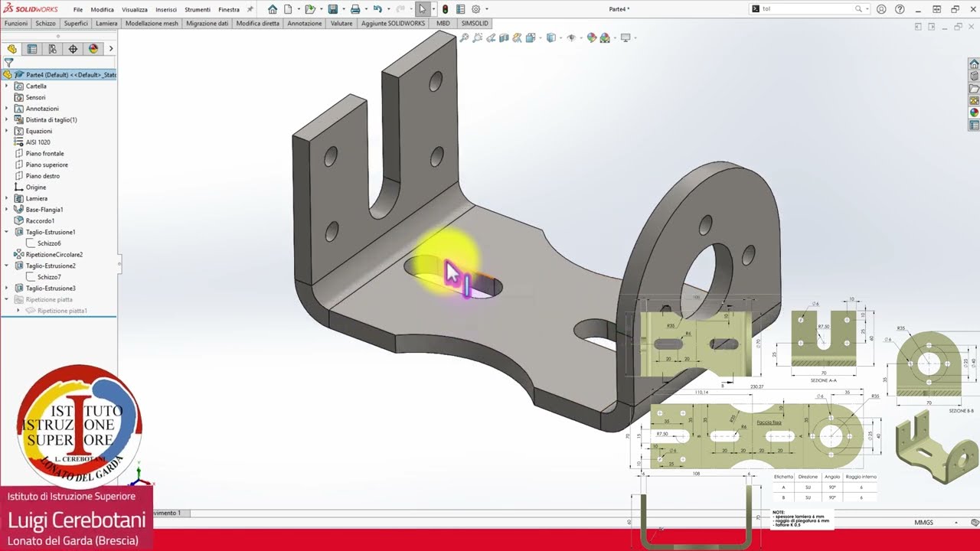Viewport: 980px width, 551px height.
Task: Toggle the menu bar pin icon
Action: 250,10
